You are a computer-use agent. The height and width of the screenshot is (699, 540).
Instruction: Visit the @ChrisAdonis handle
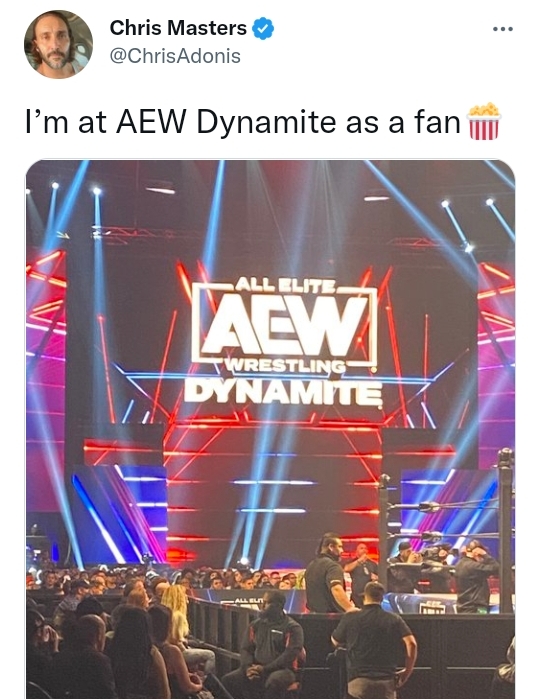point(175,56)
